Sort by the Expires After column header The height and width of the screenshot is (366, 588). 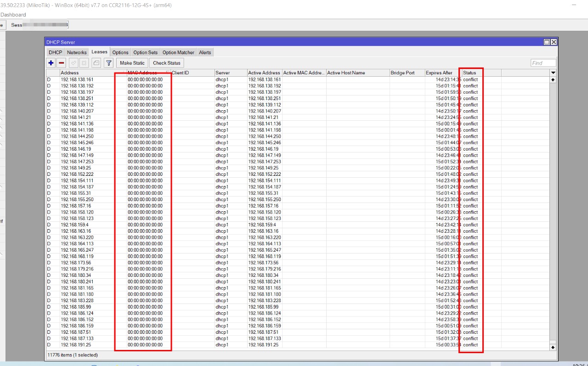[443, 73]
